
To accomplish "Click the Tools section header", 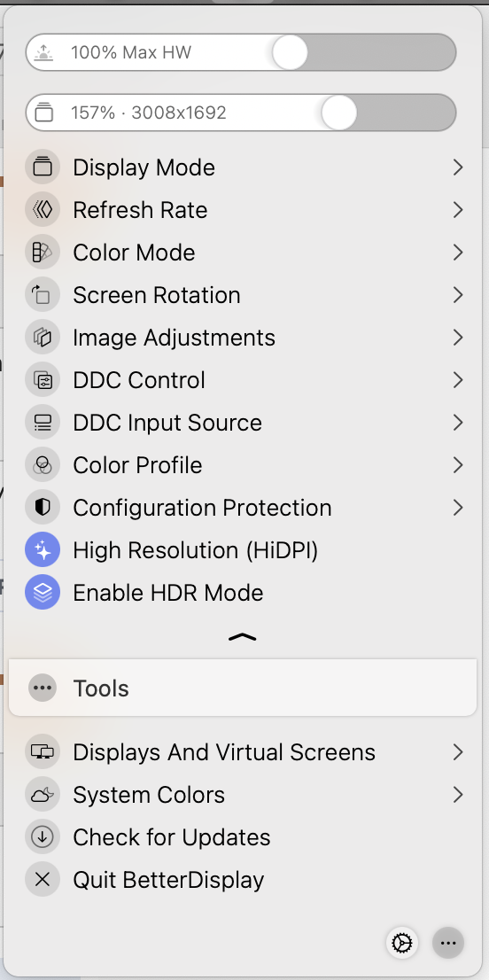I will pos(243,688).
